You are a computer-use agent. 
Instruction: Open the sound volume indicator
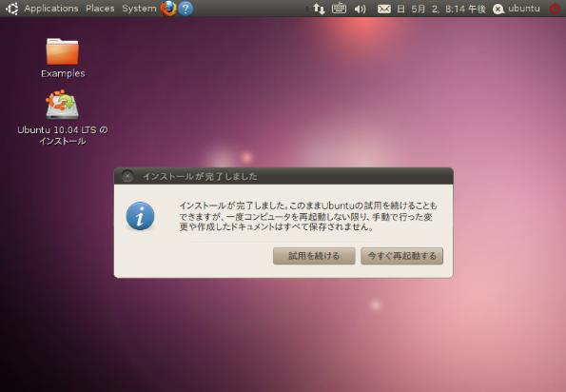360,9
